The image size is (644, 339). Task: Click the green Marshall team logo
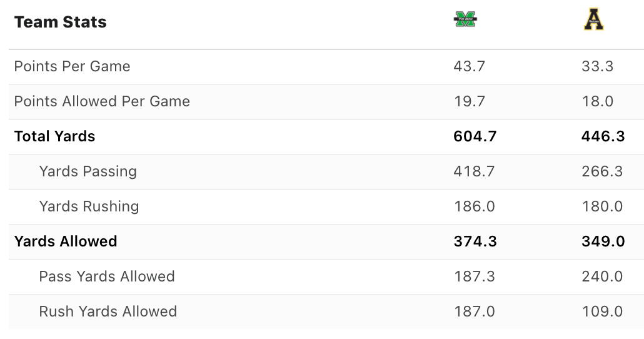tap(465, 19)
